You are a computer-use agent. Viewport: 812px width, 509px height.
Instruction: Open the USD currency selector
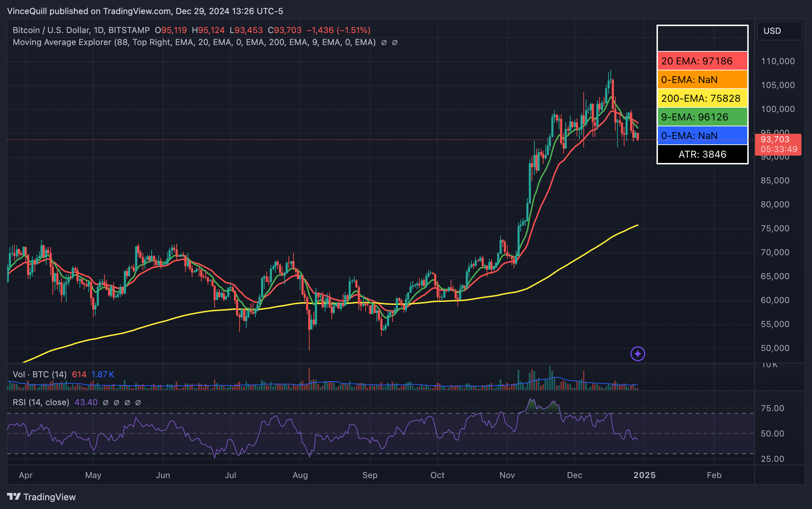point(773,31)
